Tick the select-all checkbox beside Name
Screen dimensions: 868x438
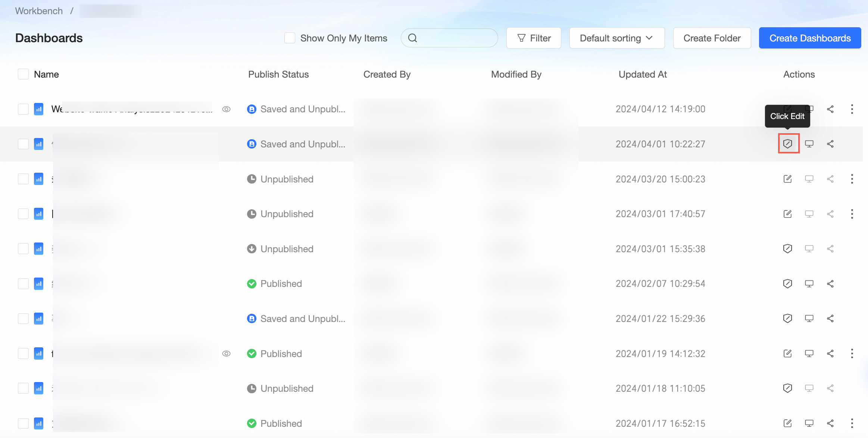click(23, 74)
